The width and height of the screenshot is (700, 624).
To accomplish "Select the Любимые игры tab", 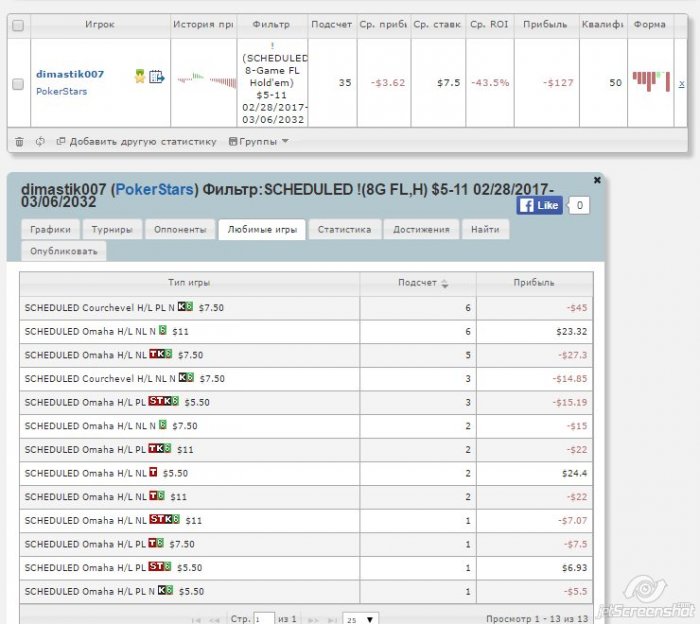I will click(262, 229).
